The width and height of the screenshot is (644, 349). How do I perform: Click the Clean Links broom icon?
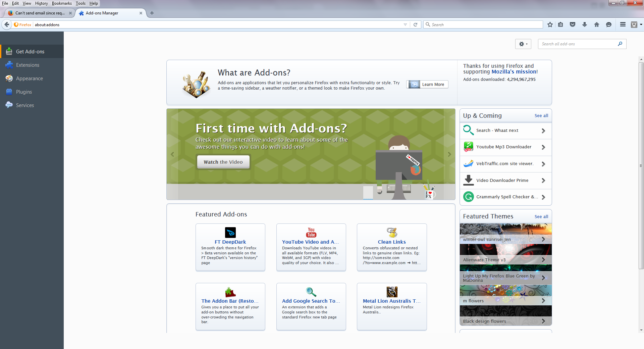pos(392,232)
